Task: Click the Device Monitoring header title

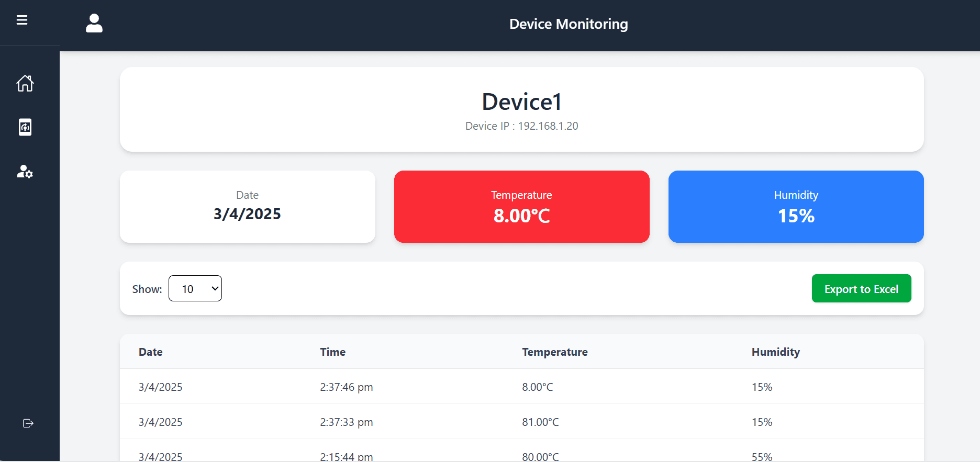Action: click(569, 24)
